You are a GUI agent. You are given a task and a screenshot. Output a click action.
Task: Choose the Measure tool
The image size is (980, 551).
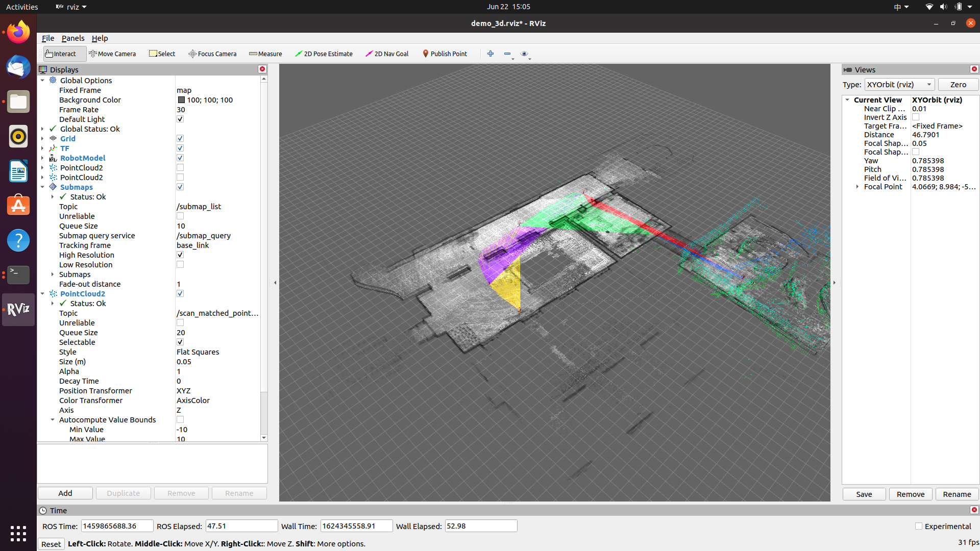pyautogui.click(x=265, y=54)
